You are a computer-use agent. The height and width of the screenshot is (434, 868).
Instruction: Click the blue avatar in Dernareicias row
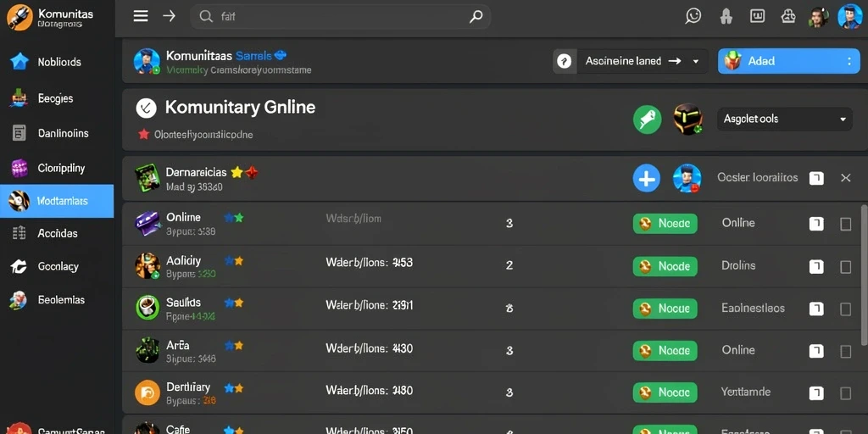687,178
